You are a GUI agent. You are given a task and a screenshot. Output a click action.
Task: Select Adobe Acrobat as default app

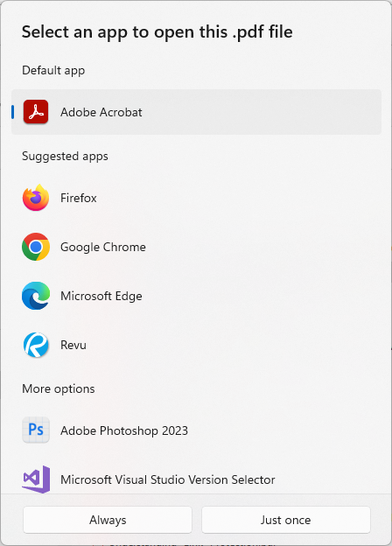coord(196,112)
